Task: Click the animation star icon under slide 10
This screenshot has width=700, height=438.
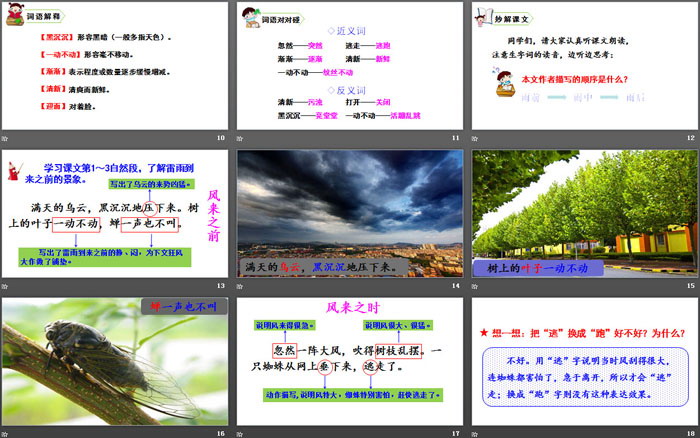Action: pos(5,138)
